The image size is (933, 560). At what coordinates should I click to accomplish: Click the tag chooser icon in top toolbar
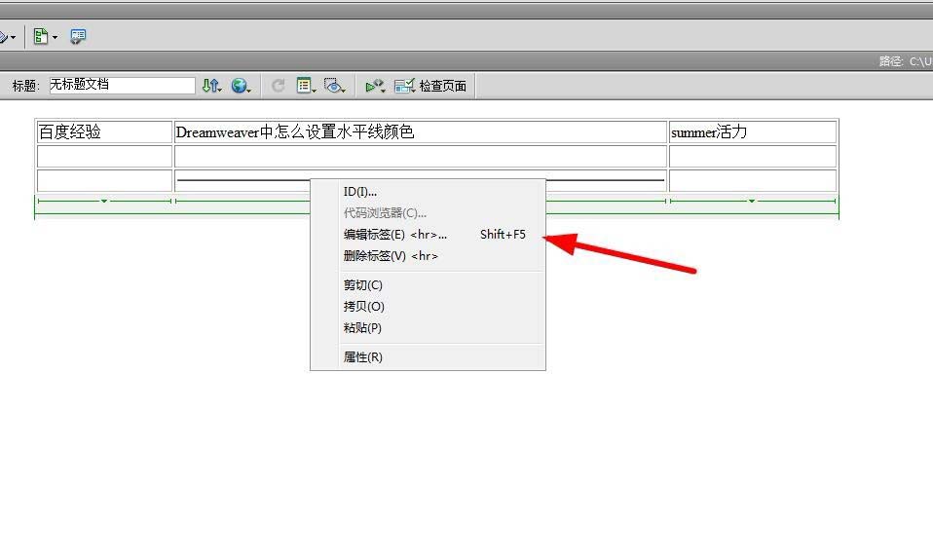click(x=78, y=37)
